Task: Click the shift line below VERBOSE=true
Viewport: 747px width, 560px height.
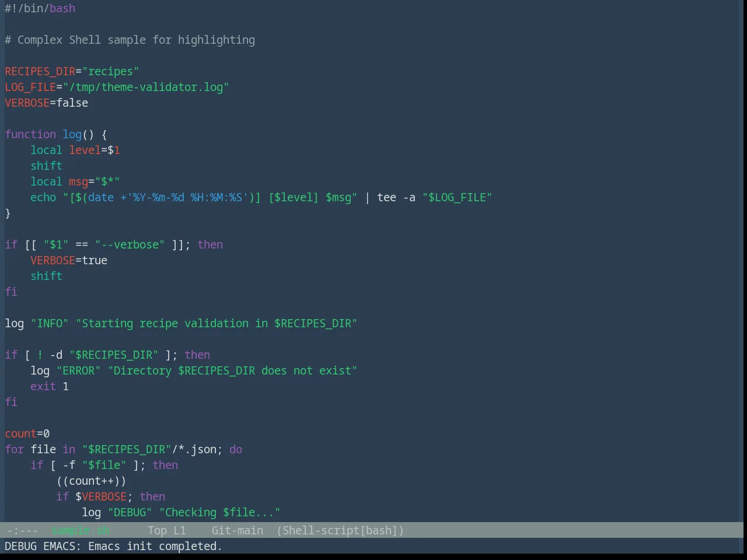Action: point(47,276)
